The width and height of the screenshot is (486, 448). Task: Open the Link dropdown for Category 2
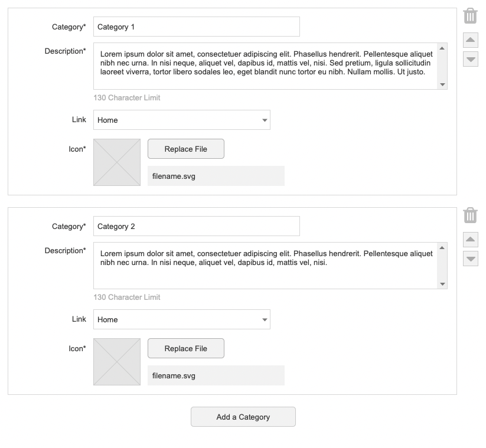tap(181, 319)
